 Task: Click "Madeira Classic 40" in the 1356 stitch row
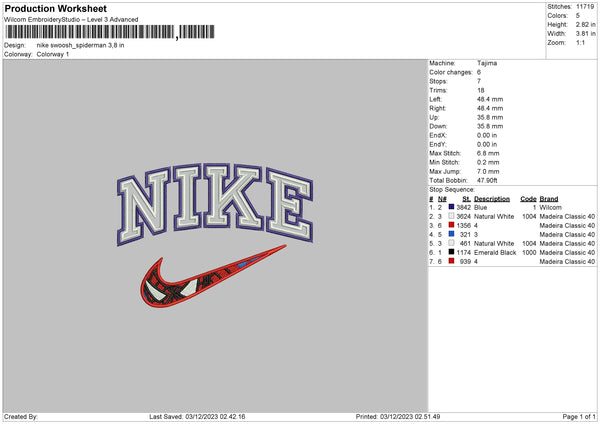(567, 225)
